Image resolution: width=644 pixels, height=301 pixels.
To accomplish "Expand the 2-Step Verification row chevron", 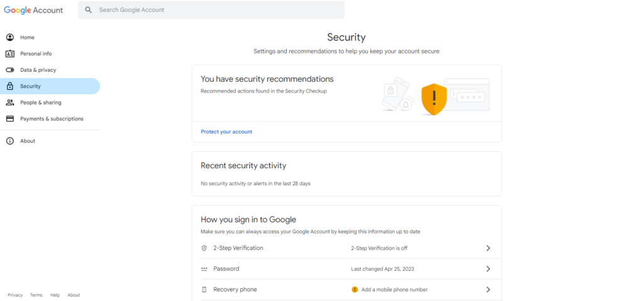I will click(x=488, y=248).
